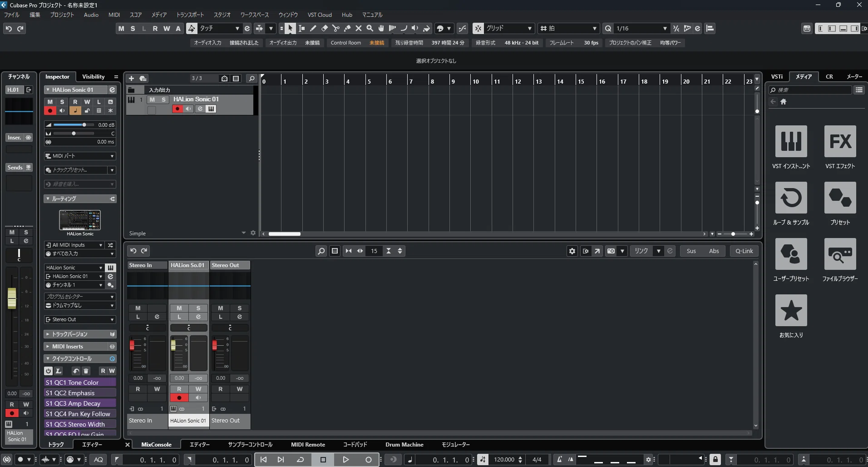
Task: Open the Audio menu
Action: 91,15
